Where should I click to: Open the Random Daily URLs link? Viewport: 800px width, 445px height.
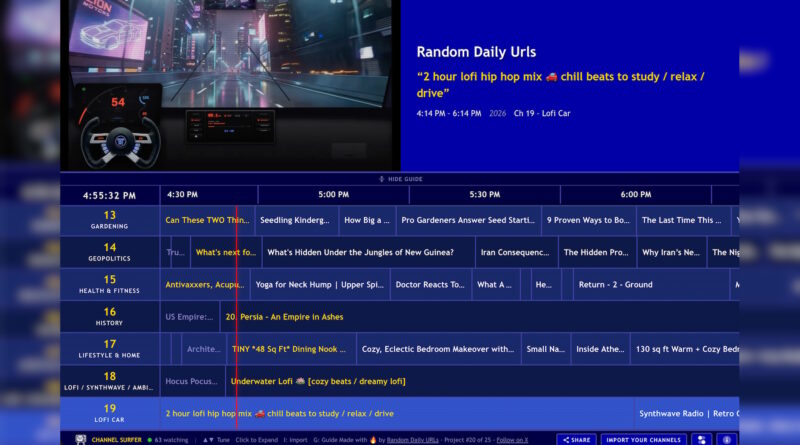411,440
